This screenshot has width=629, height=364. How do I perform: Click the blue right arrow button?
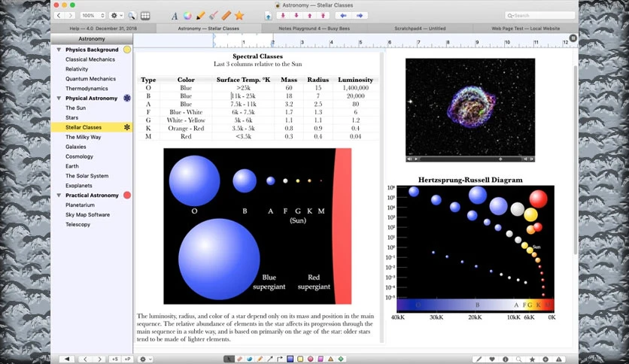pyautogui.click(x=360, y=15)
